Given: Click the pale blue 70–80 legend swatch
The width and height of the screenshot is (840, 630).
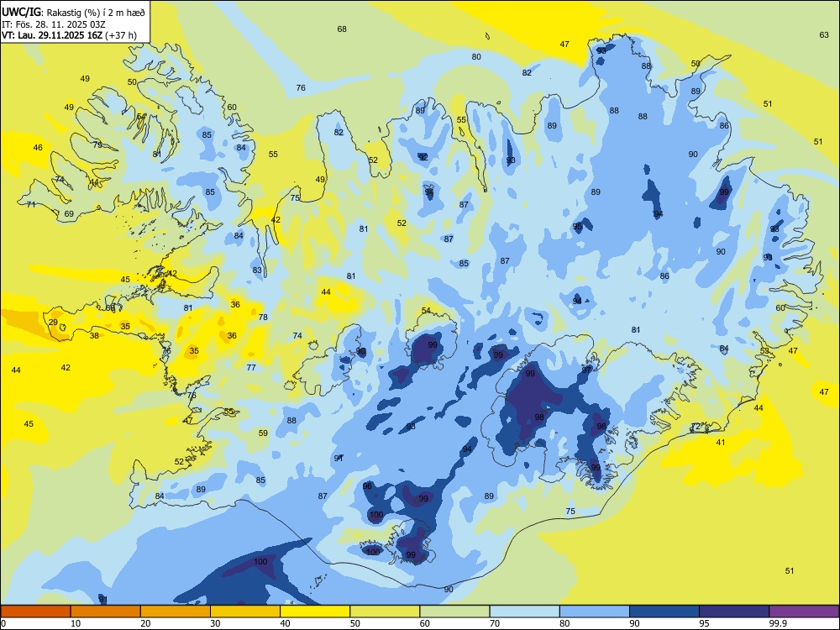Looking at the screenshot, I should (524, 612).
